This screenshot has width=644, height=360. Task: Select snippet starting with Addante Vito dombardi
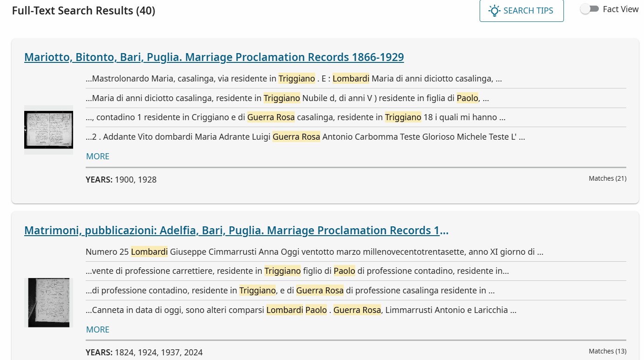305,137
